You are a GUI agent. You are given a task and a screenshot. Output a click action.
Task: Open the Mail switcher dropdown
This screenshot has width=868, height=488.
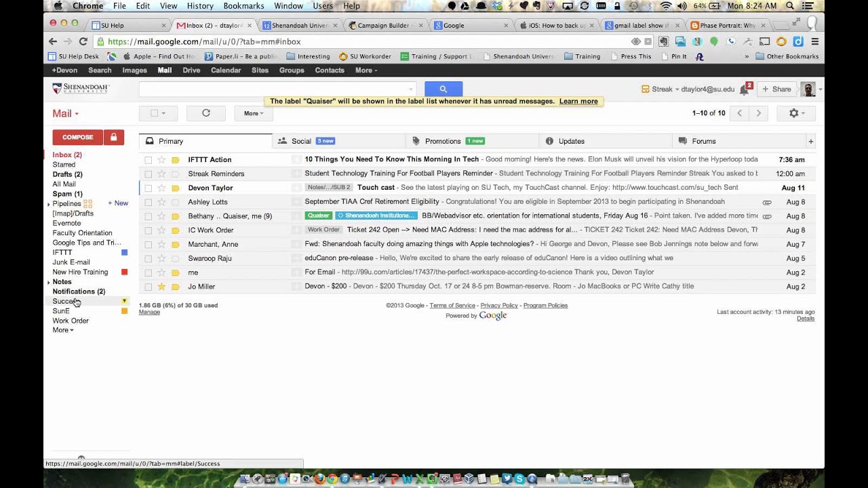point(66,114)
